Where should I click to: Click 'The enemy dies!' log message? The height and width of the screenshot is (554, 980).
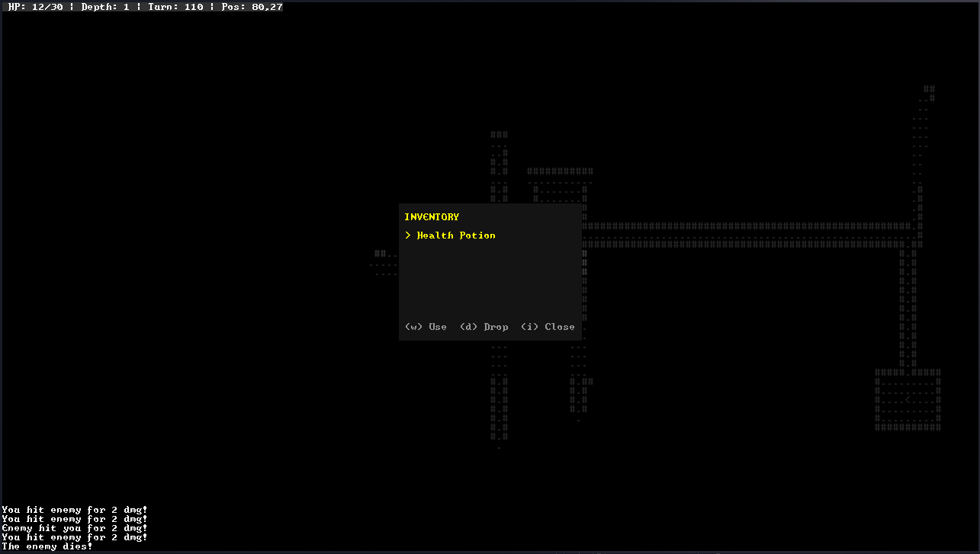[x=47, y=546]
